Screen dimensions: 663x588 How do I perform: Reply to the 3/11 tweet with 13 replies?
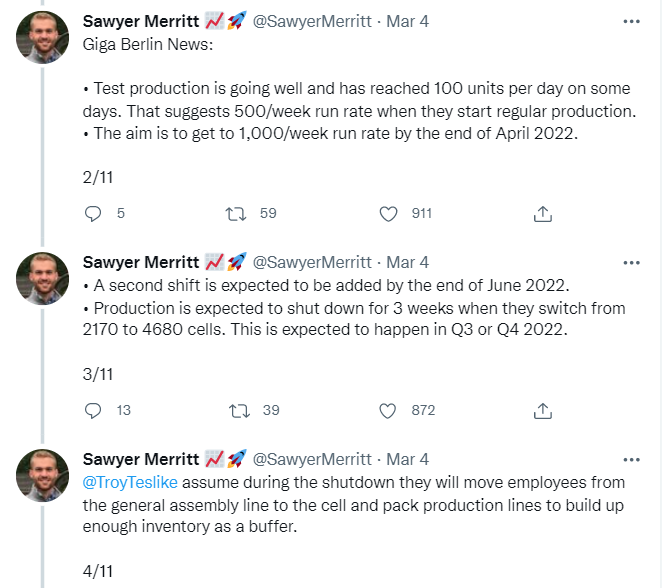[93, 410]
